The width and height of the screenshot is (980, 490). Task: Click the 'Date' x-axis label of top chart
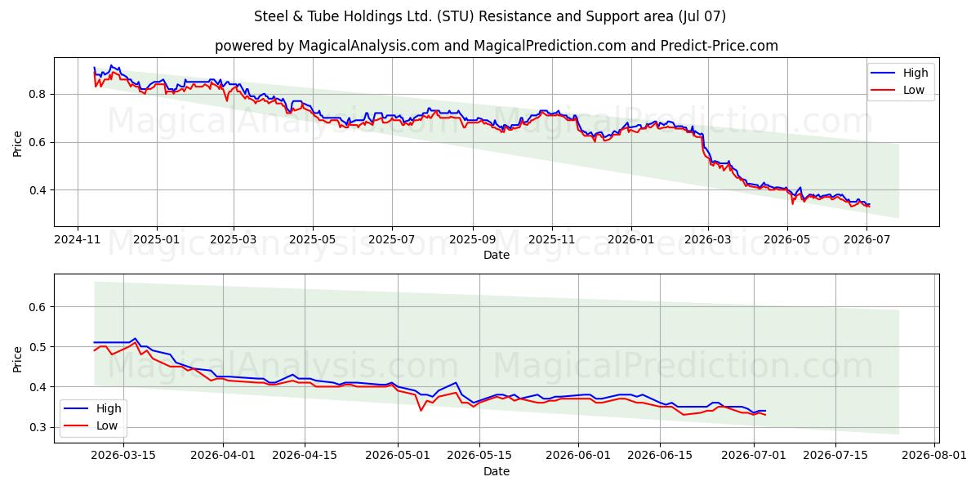click(497, 255)
